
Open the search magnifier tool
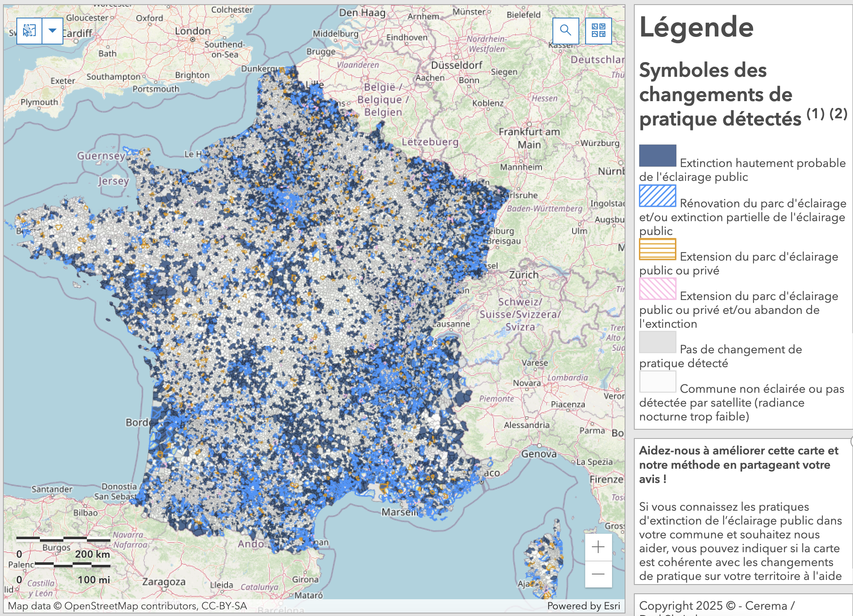tap(565, 31)
